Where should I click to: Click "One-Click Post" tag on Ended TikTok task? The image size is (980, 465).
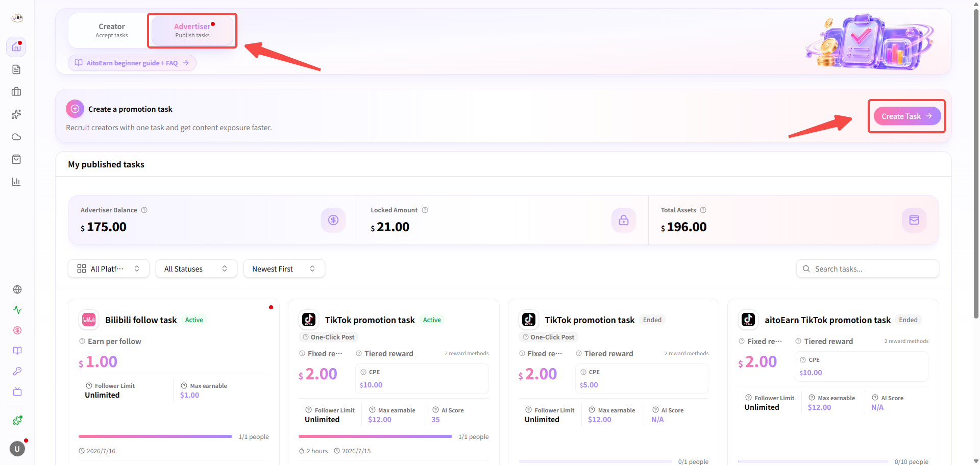pos(548,337)
